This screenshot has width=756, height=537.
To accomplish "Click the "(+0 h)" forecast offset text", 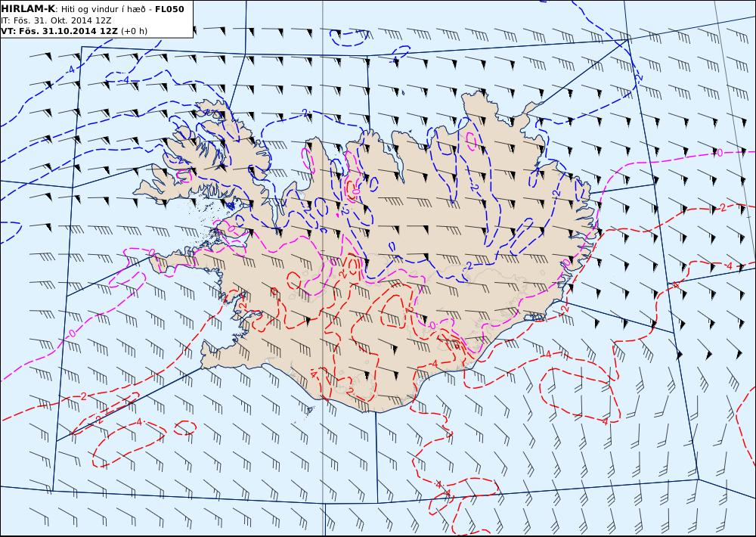I will point(134,31).
